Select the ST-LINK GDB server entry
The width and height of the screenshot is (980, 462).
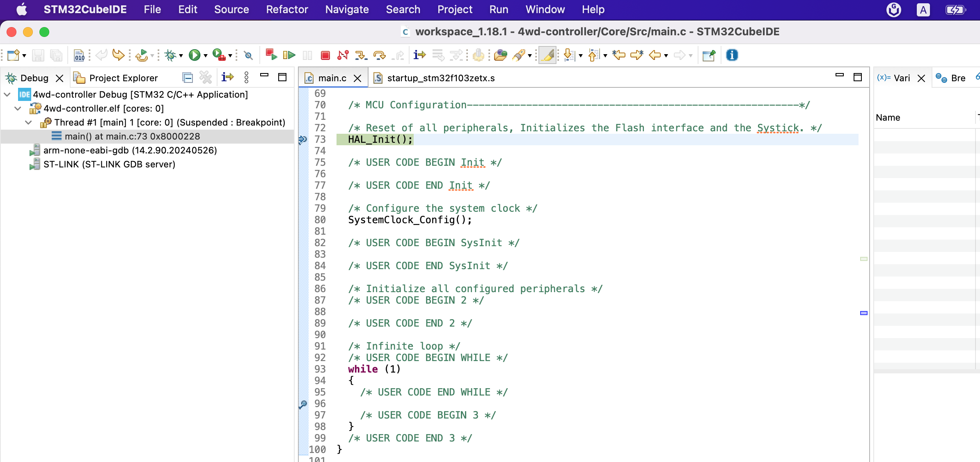click(x=109, y=164)
